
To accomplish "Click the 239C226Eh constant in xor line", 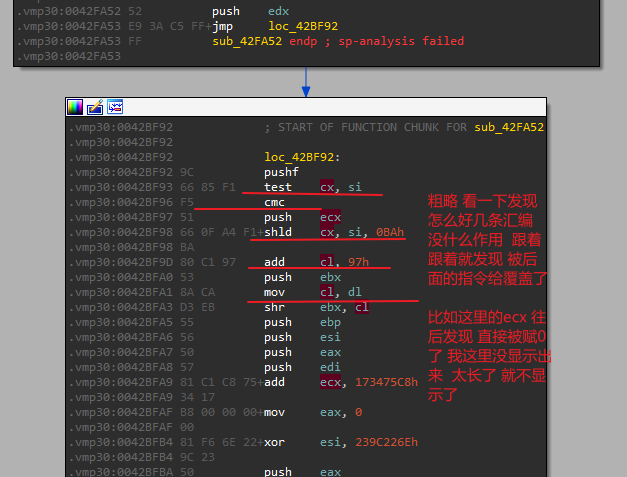I will pos(386,442).
